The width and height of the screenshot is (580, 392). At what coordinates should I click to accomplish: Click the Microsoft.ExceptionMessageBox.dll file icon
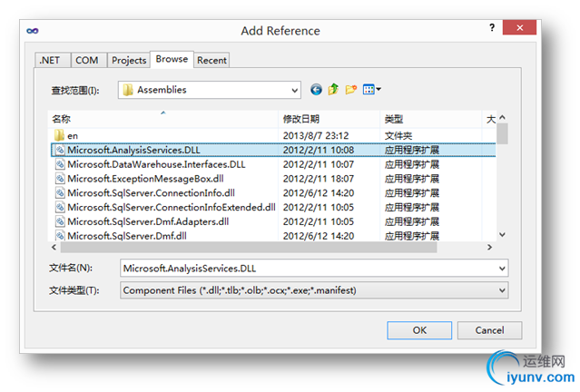(x=60, y=179)
